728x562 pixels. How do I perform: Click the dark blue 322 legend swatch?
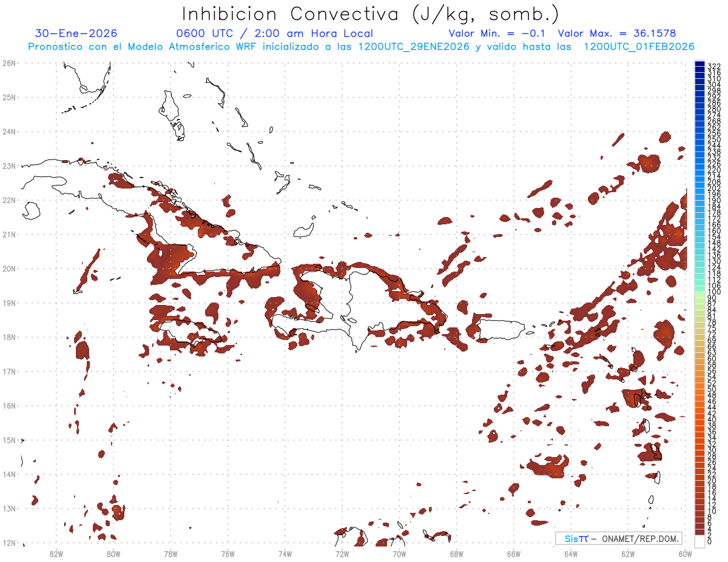pos(699,64)
